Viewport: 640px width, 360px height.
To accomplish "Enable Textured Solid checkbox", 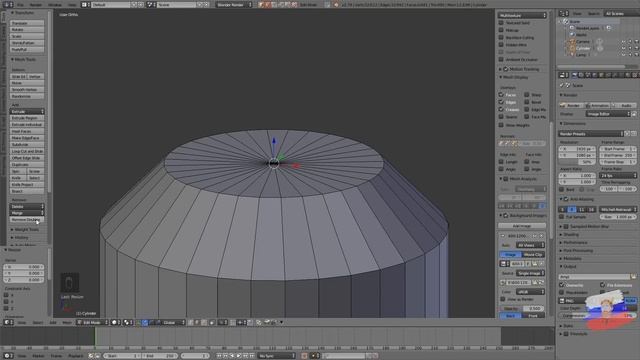I will click(x=501, y=23).
